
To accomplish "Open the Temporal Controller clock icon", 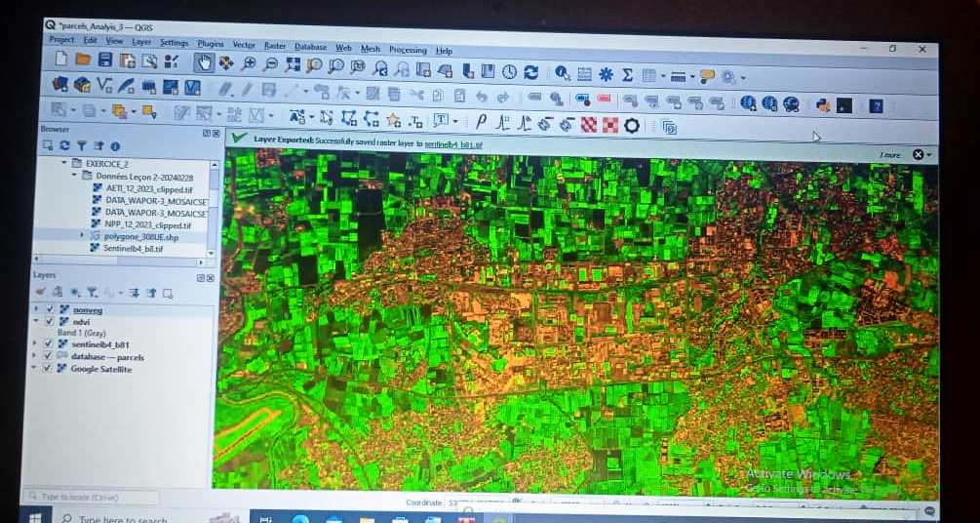I will pos(509,71).
